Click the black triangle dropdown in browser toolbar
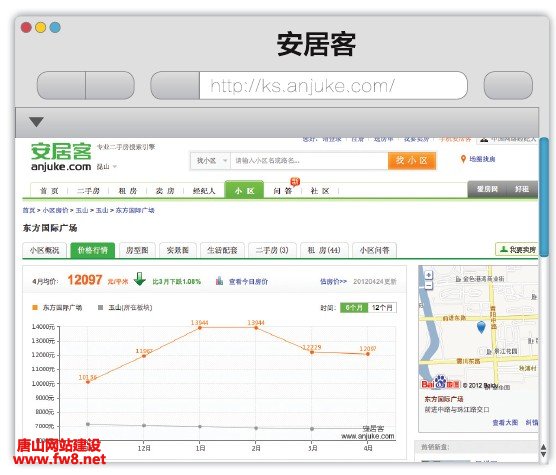 pos(36,122)
